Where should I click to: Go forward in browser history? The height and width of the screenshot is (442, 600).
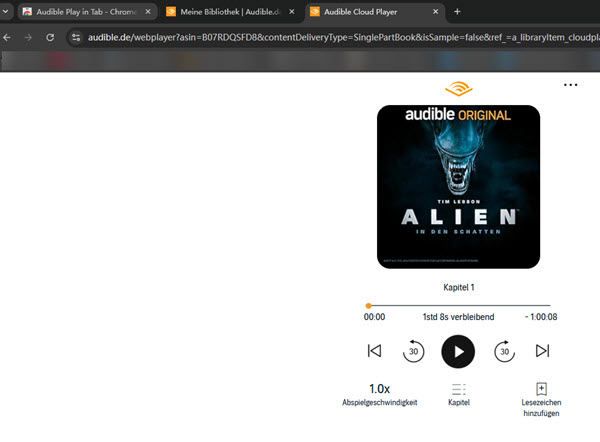tap(28, 38)
